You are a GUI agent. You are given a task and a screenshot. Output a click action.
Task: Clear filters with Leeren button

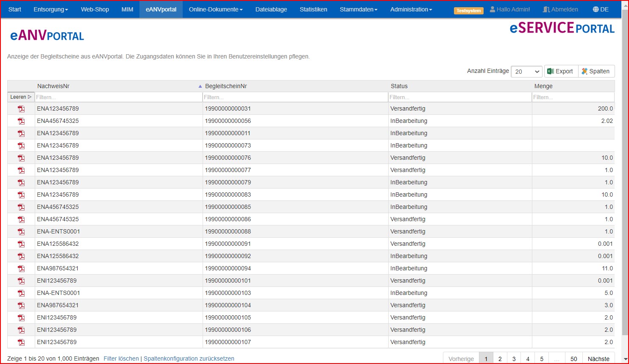click(21, 97)
